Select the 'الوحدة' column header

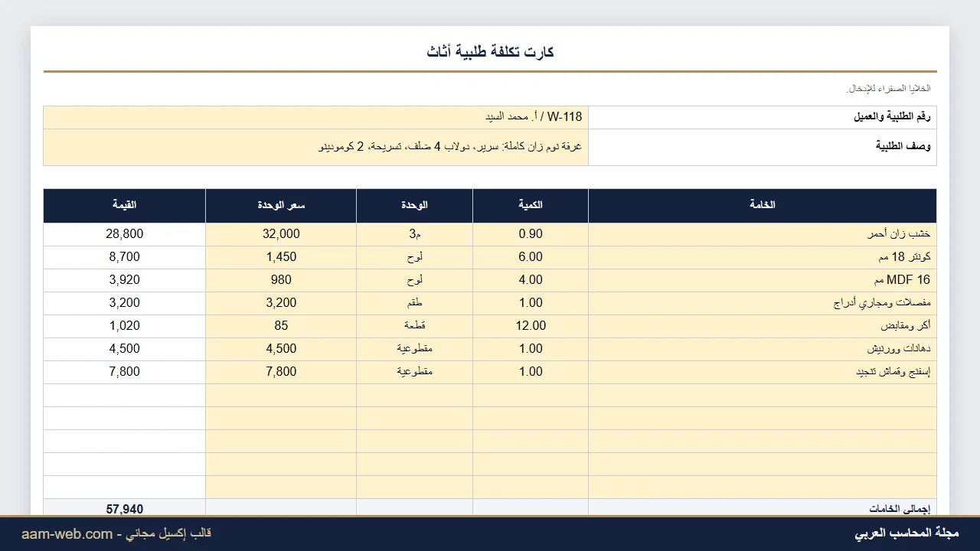[x=414, y=205]
